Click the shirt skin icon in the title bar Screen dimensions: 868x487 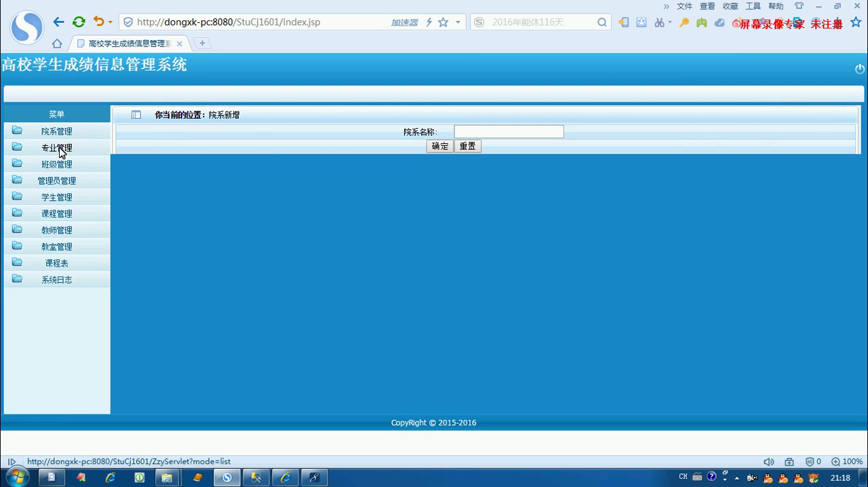coord(799,5)
